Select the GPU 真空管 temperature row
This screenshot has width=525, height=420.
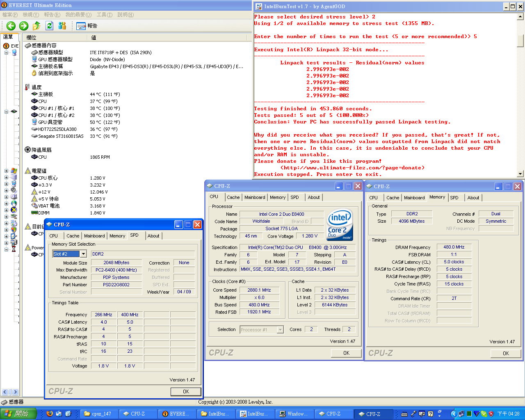point(137,122)
